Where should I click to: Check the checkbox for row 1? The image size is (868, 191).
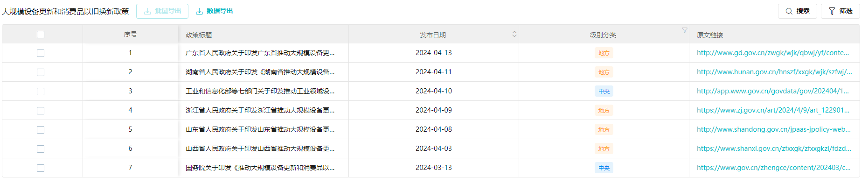tap(41, 53)
